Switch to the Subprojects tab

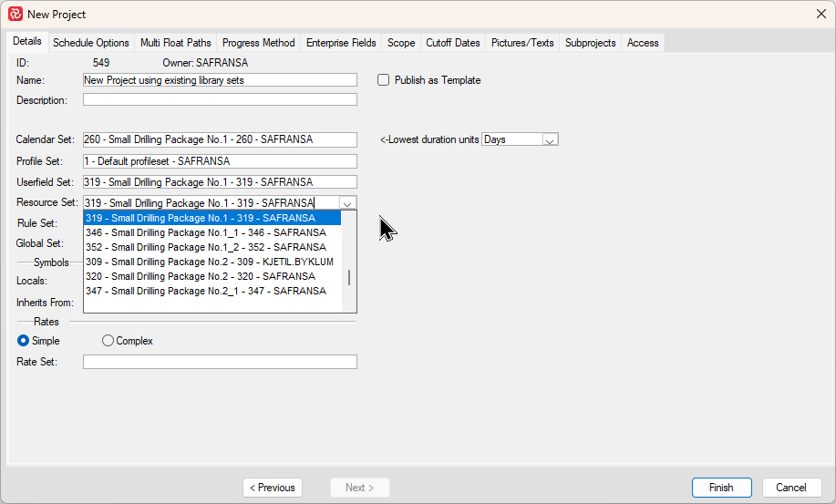[590, 43]
